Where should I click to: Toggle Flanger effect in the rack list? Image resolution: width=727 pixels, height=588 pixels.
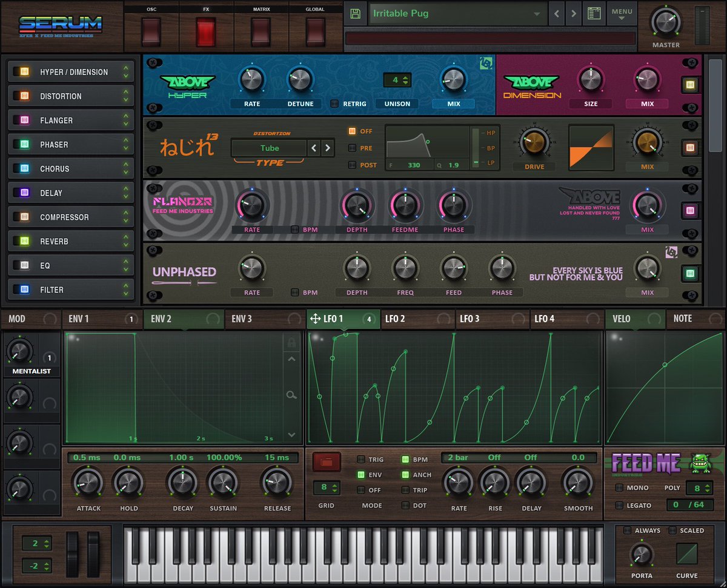(25, 120)
